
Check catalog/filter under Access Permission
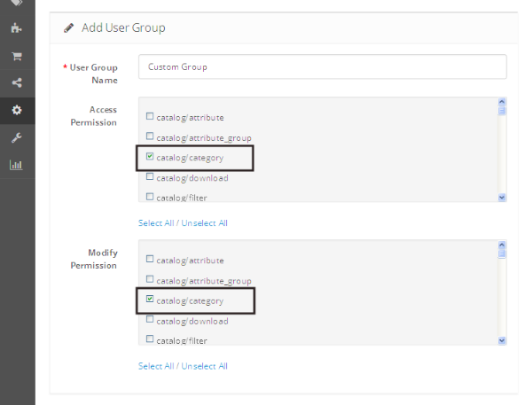click(150, 197)
